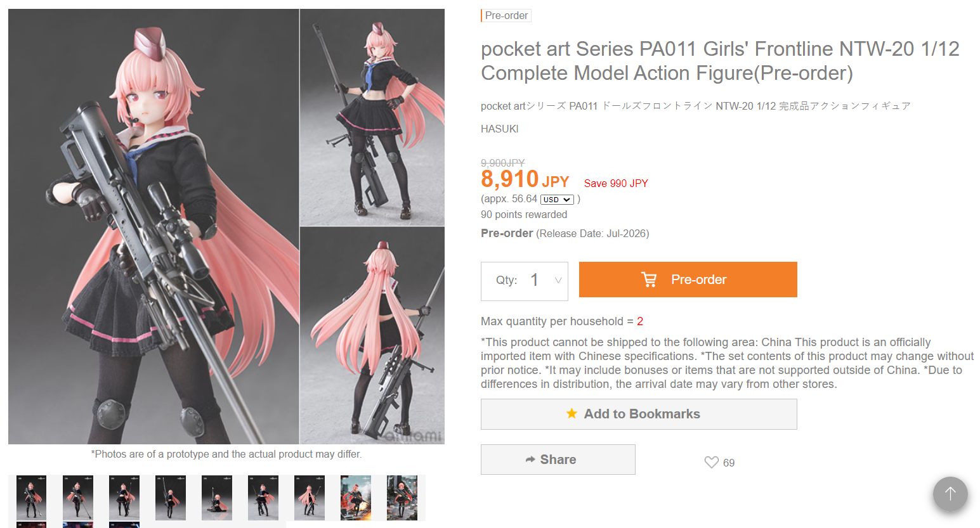Open the USD currency dropdown

coord(557,200)
